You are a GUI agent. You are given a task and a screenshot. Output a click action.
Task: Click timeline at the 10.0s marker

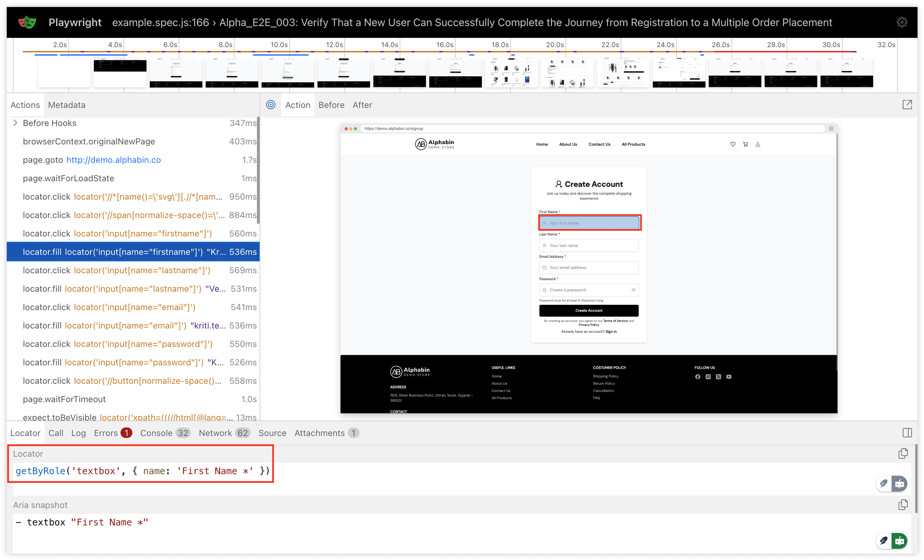point(279,45)
